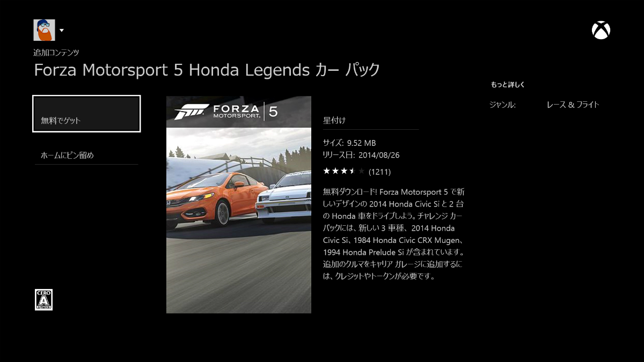Expand the dropdown arrow beside the avatar

[62, 31]
